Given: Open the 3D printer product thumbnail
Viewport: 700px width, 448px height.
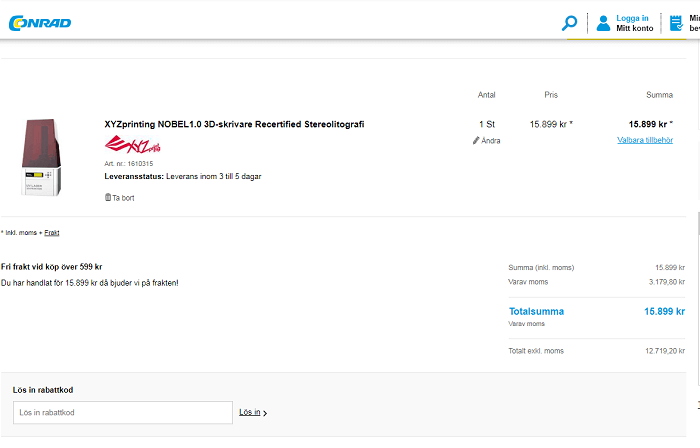Looking at the screenshot, I should click(x=40, y=157).
